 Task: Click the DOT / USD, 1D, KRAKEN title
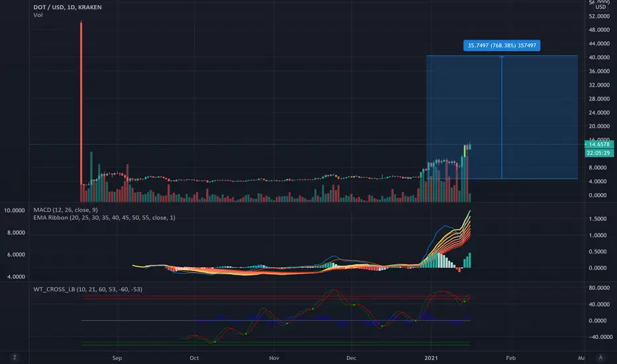(68, 7)
